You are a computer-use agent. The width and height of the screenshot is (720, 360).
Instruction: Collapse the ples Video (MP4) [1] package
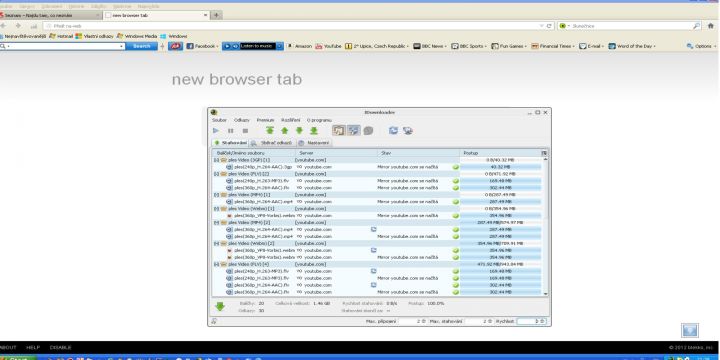click(x=216, y=195)
